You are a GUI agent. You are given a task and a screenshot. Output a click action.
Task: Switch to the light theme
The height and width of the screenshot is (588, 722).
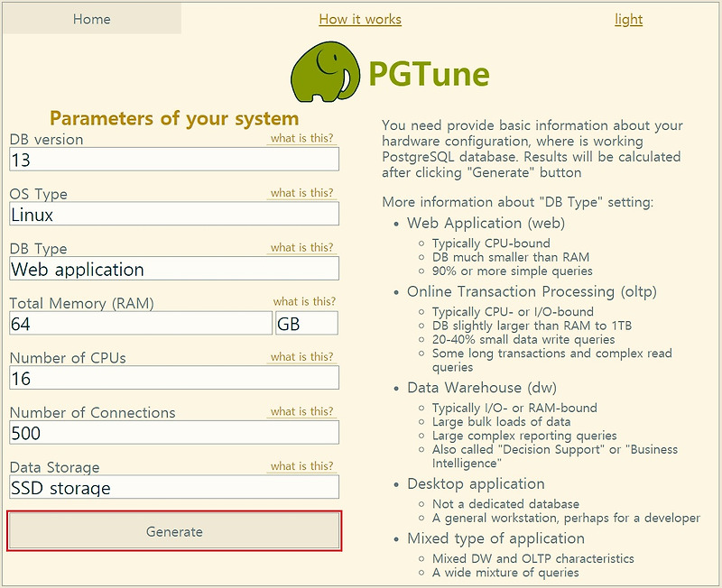tap(629, 19)
